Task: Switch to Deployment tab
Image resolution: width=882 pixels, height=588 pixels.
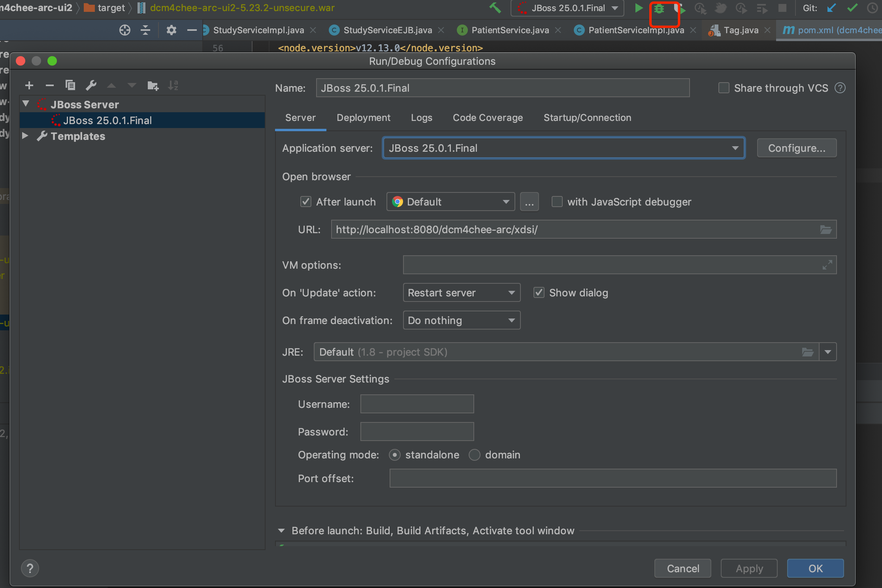Action: coord(364,118)
